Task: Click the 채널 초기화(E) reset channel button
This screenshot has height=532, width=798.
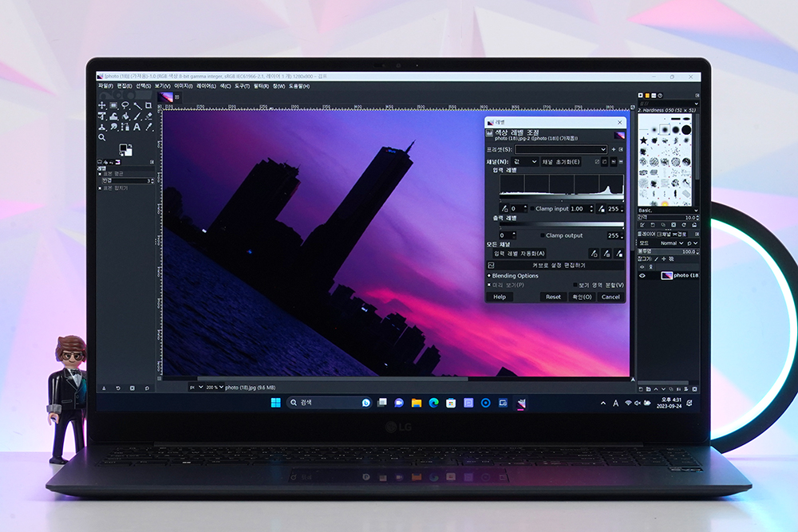Action: tap(561, 162)
